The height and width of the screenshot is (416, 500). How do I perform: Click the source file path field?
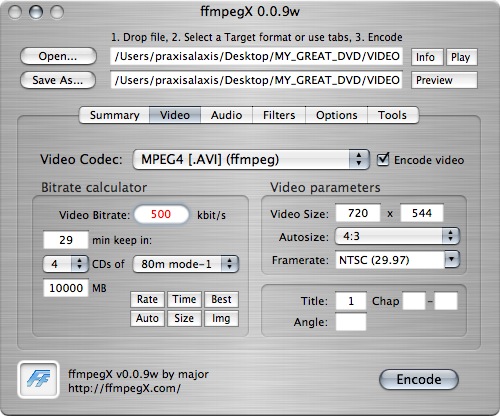click(x=256, y=56)
